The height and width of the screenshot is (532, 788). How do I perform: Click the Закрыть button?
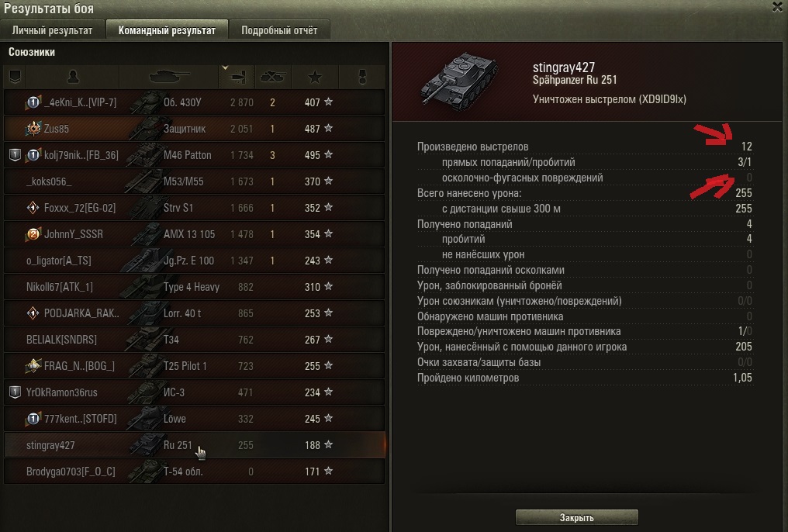[577, 517]
